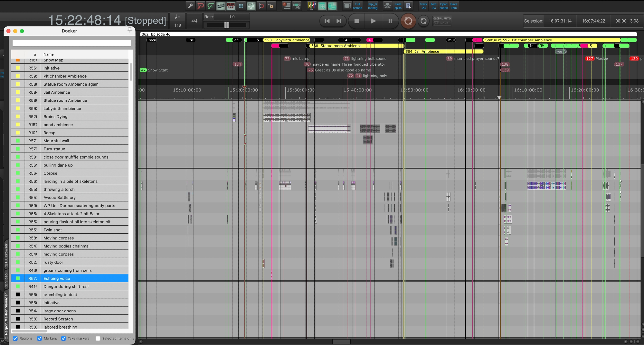Toggle the grid lines toolbar icon
The height and width of the screenshot is (345, 644).
pos(241,6)
